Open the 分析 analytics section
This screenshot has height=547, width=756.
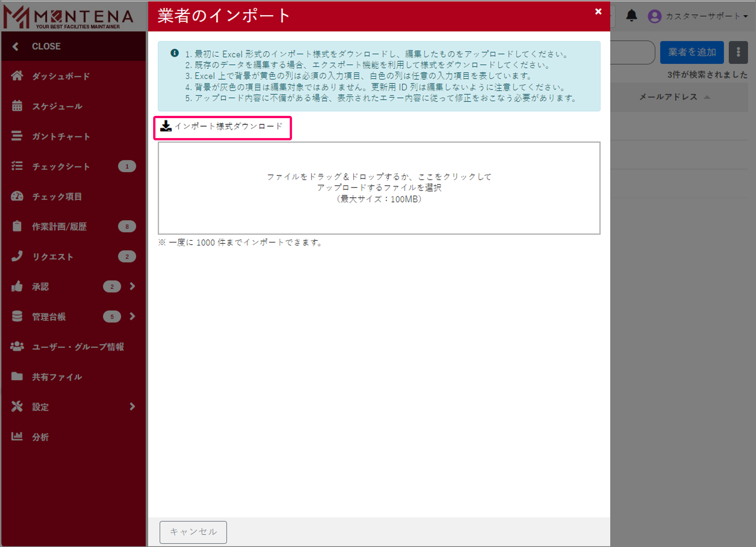tap(41, 437)
